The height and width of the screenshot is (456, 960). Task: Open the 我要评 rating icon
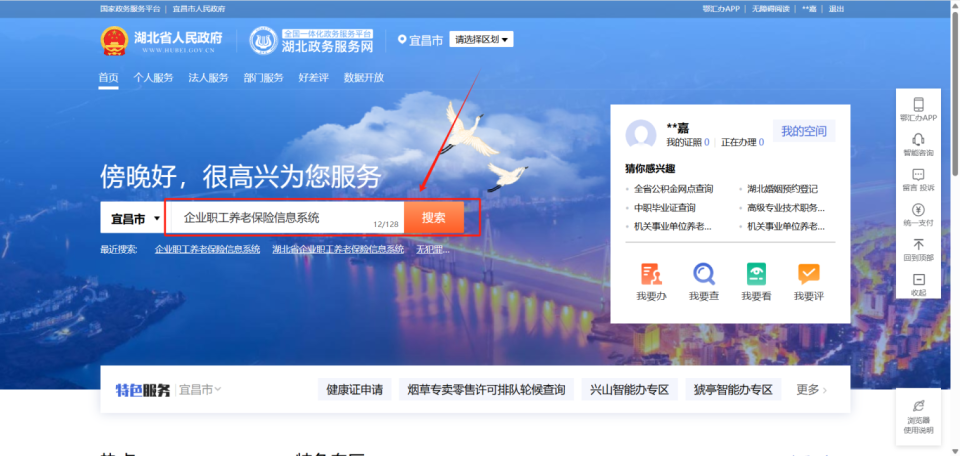tap(809, 274)
